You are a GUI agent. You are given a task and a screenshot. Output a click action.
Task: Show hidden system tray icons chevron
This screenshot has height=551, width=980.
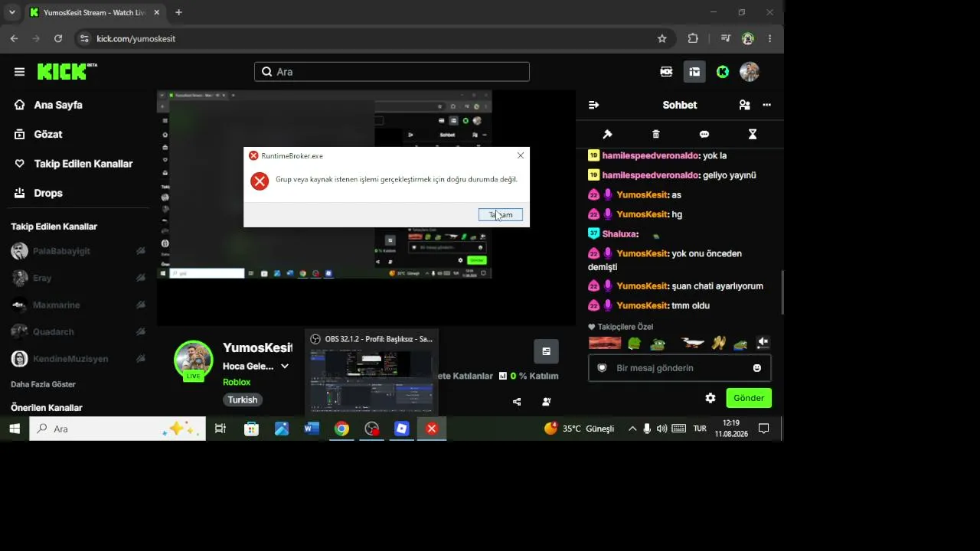632,429
